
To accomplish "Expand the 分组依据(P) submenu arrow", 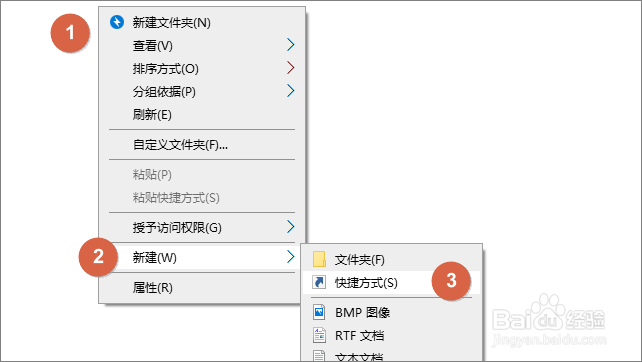I will click(x=290, y=90).
